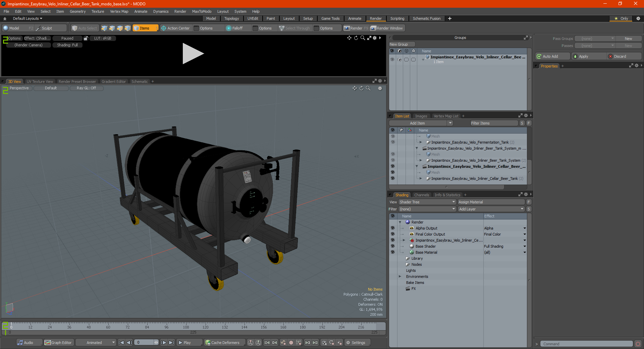Open Add Layer dropdown

(491, 209)
